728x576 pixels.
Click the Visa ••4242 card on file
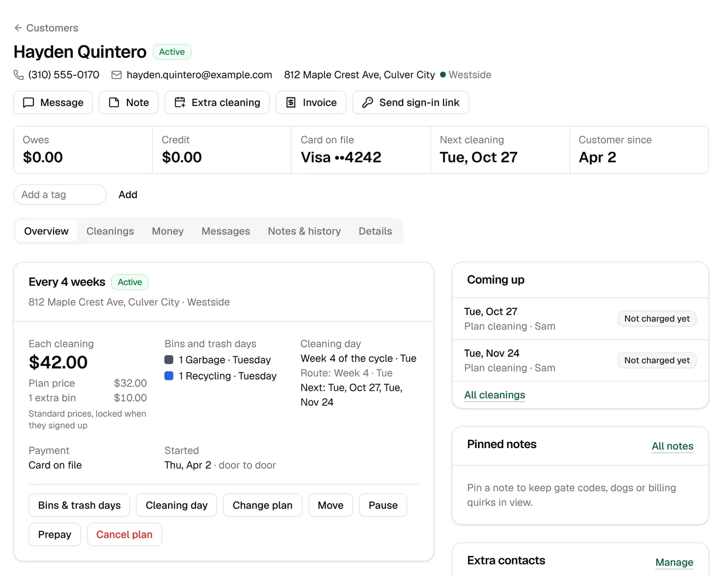coord(341,157)
